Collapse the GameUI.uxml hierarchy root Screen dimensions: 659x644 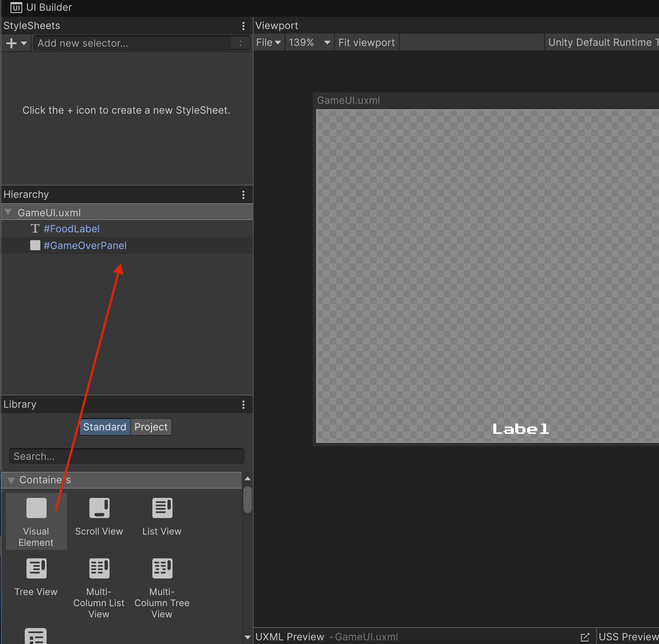[8, 212]
